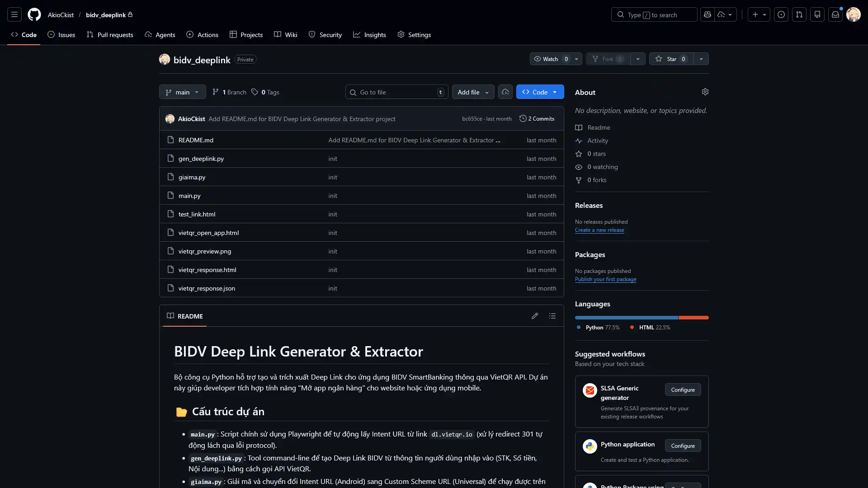868x488 pixels.
Task: Open your profile avatar menu
Action: coord(854,14)
